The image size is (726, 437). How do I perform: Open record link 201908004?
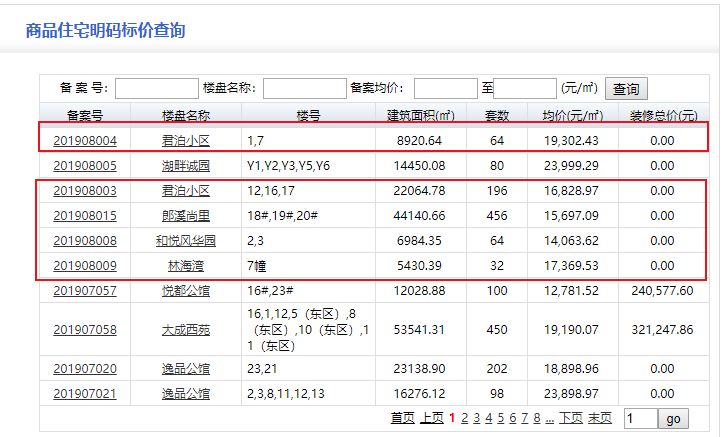[85, 140]
